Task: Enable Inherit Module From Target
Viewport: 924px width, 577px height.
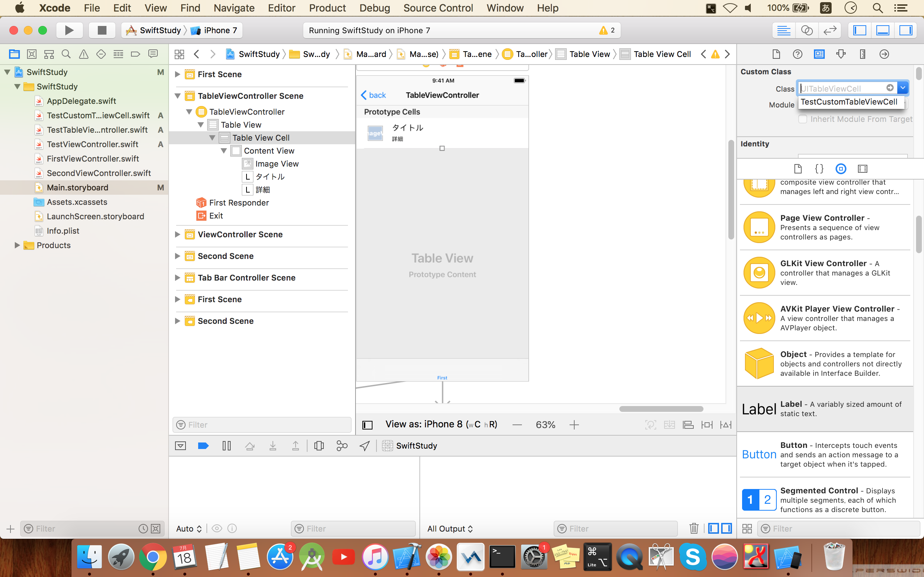Action: coord(802,119)
